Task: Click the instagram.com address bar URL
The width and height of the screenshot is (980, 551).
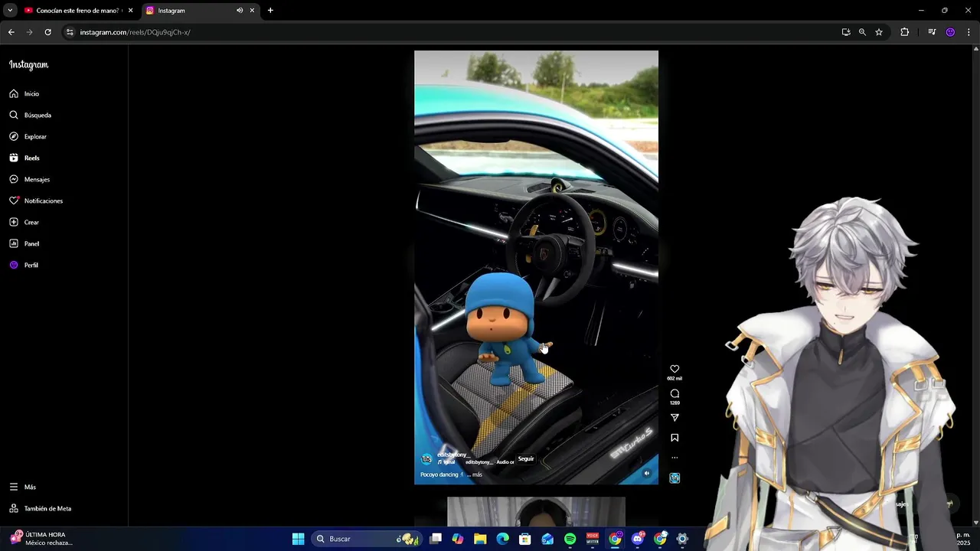Action: [x=135, y=32]
